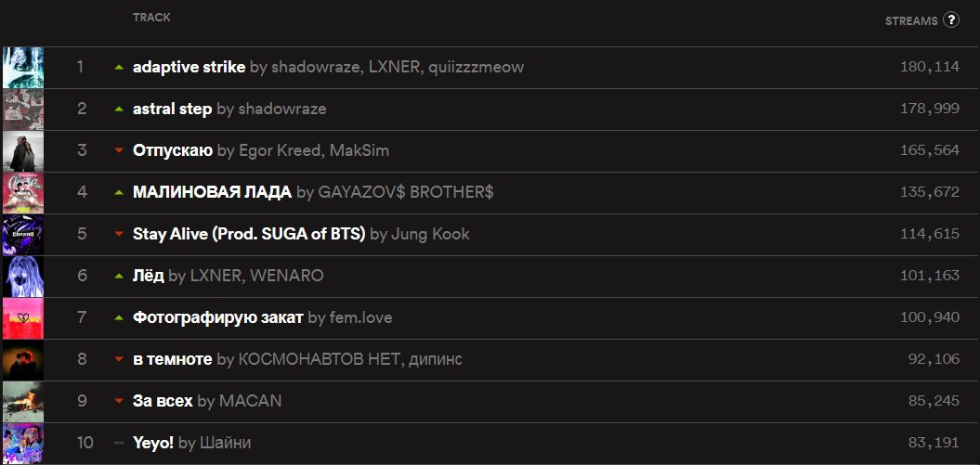Click the STREAMS column header
Viewport: 980px width, 465px height.
pos(910,20)
